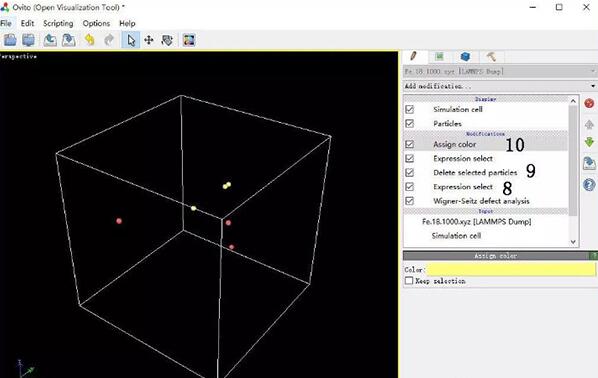Check the Keep selection option
Image resolution: width=598 pixels, height=378 pixels.
tap(409, 281)
